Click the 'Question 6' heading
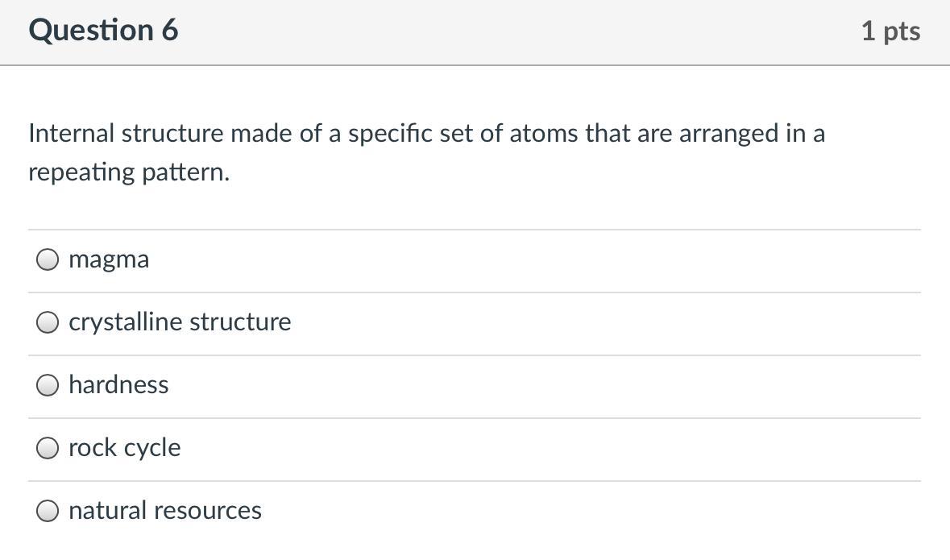950x560 pixels. tap(103, 31)
